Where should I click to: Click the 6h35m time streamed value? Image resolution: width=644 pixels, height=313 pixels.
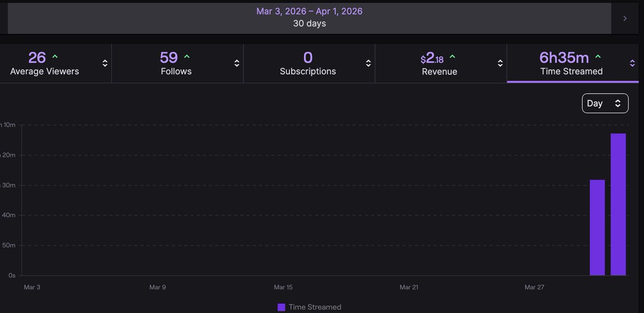(x=564, y=57)
